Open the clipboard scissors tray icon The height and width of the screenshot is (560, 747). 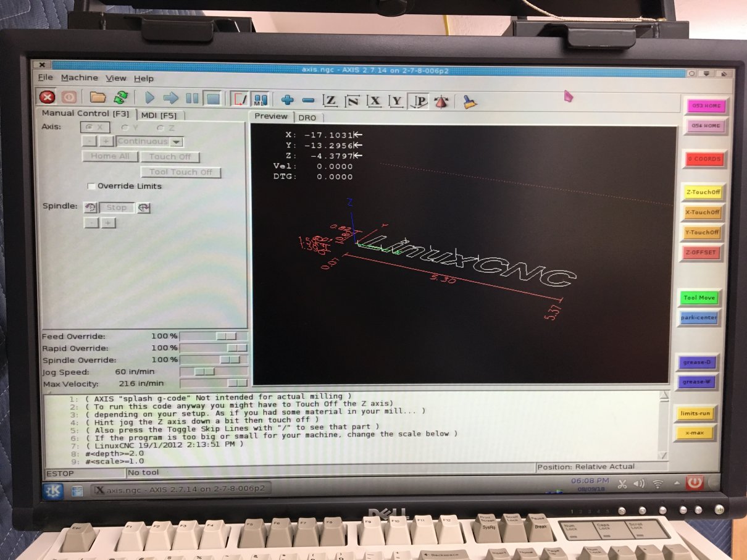(622, 484)
